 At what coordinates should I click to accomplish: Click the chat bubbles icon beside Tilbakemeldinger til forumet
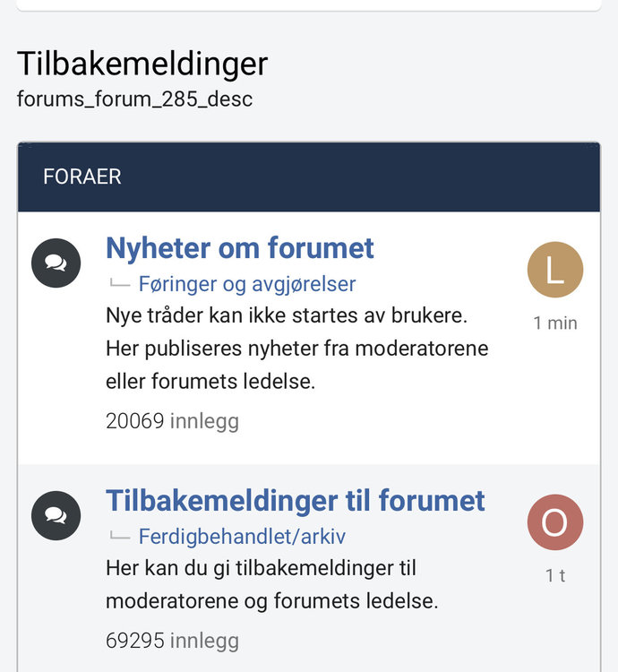tap(56, 515)
